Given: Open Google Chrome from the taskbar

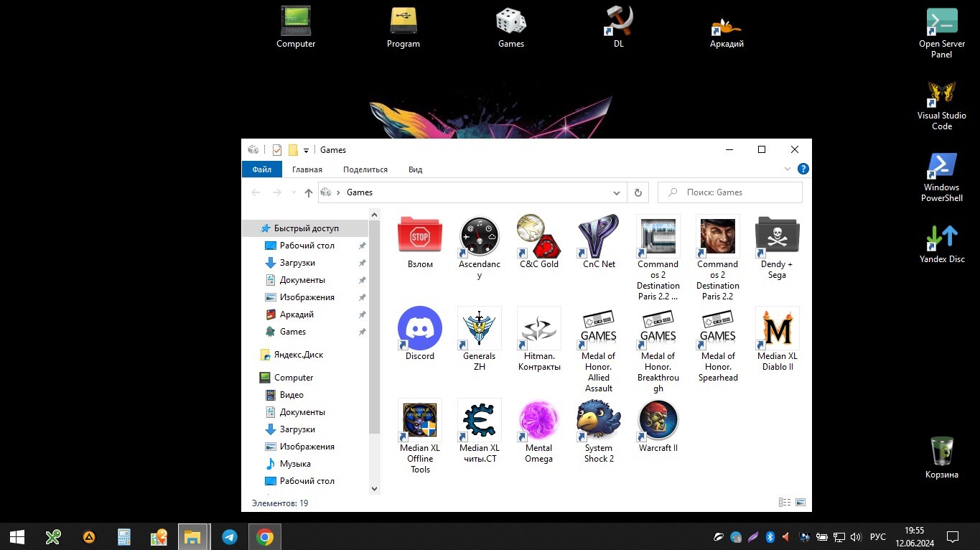Looking at the screenshot, I should [x=265, y=537].
